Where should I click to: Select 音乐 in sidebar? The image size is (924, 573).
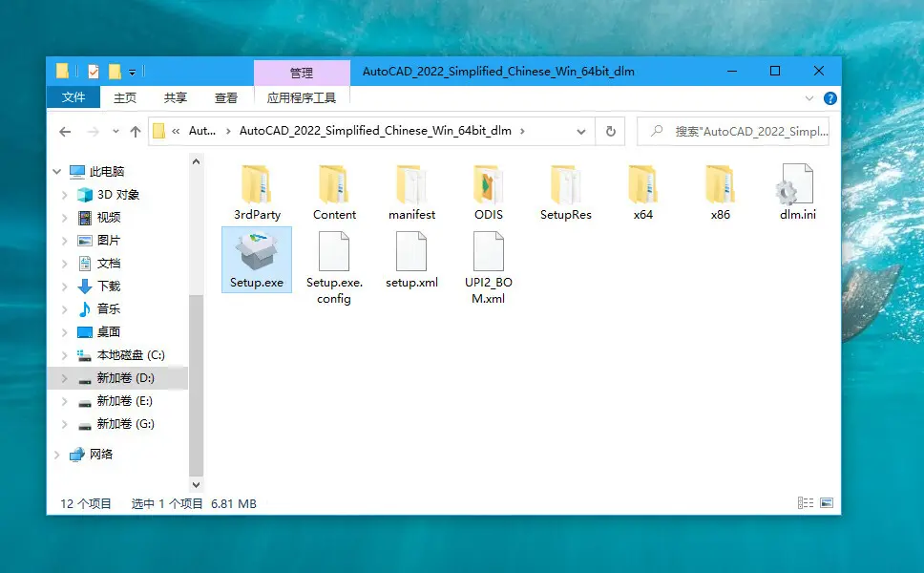pos(109,308)
